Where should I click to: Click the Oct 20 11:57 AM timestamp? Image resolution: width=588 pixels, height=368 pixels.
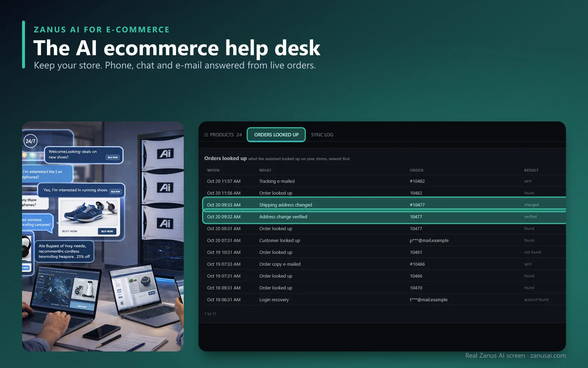[223, 181]
